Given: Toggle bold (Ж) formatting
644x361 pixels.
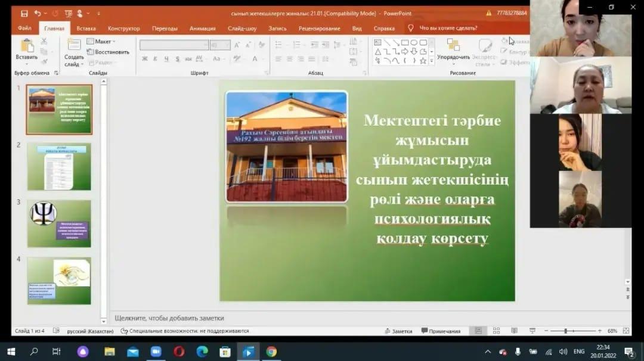Looking at the screenshot, I should coord(145,59).
